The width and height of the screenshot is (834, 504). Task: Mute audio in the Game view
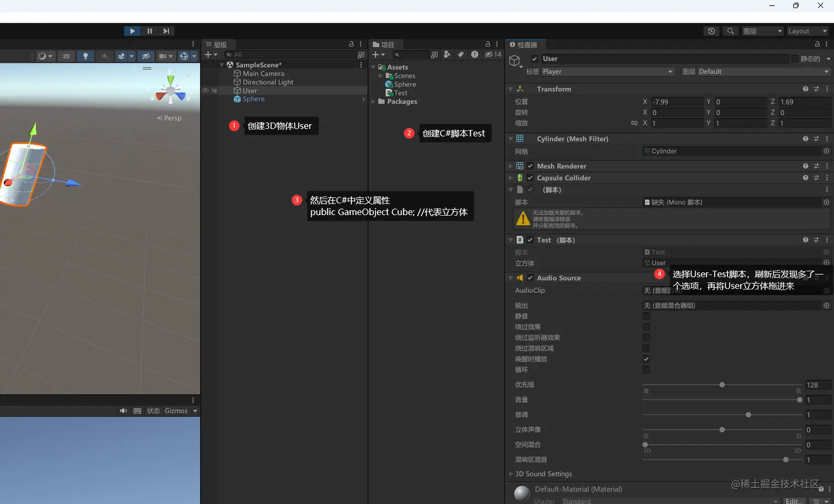point(124,411)
